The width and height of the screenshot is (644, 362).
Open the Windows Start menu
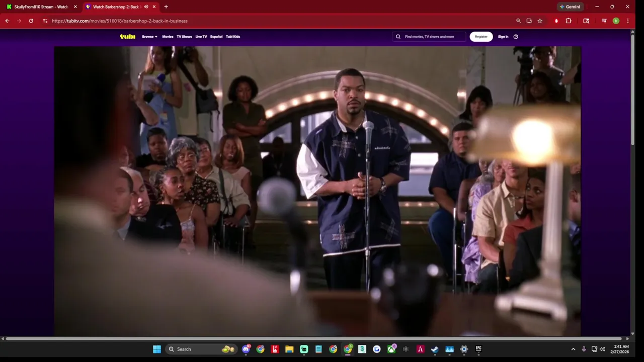[157, 349]
